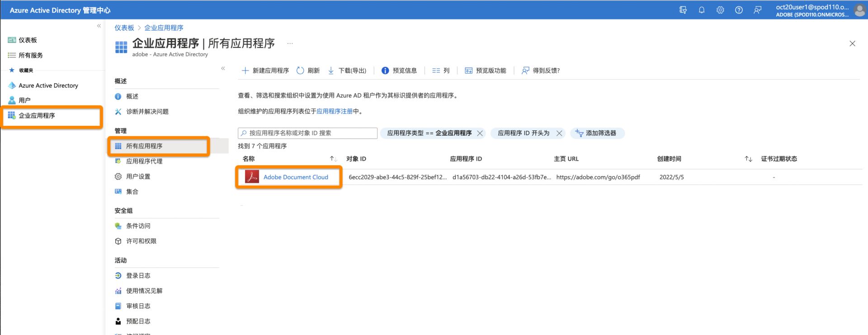Image resolution: width=868 pixels, height=335 pixels.
Task: Click Azure Active Directory 管理中心 title
Action: [60, 10]
